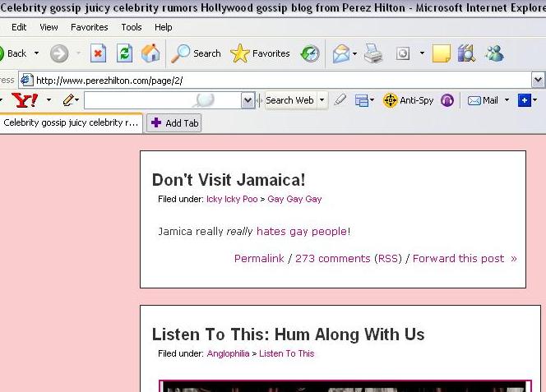
Task: Click the Don't Visit Jamaica! headline
Action: [x=229, y=180]
